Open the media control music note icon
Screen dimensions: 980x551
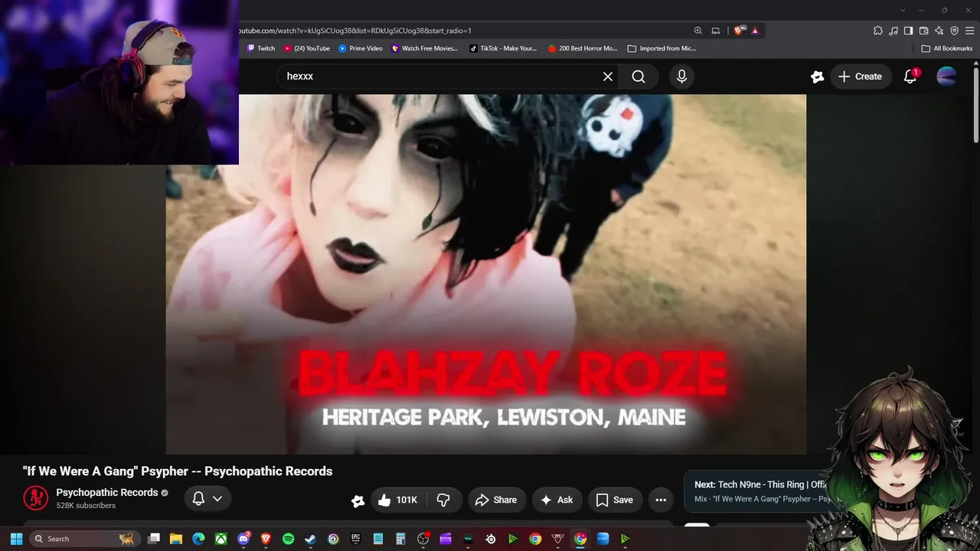893,31
